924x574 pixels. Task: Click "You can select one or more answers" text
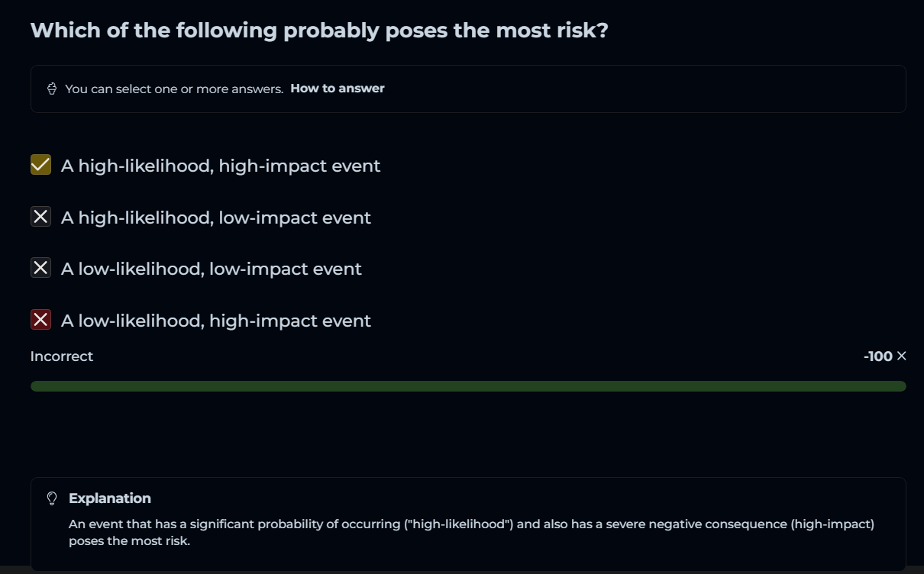click(x=174, y=89)
